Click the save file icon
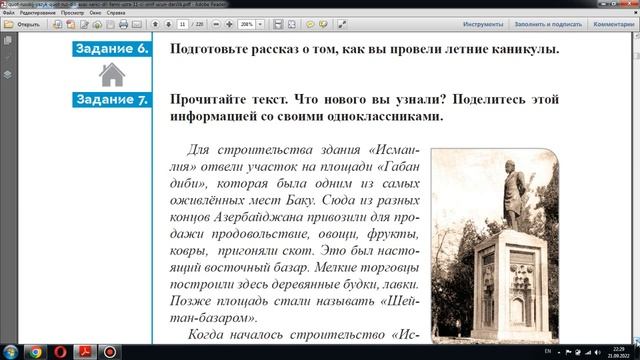640x360 pixels. point(110,24)
